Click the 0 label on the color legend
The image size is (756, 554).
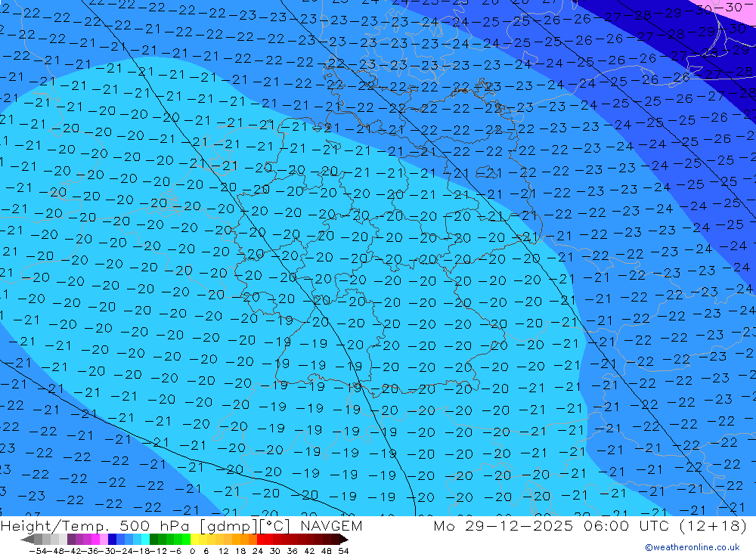[194, 550]
